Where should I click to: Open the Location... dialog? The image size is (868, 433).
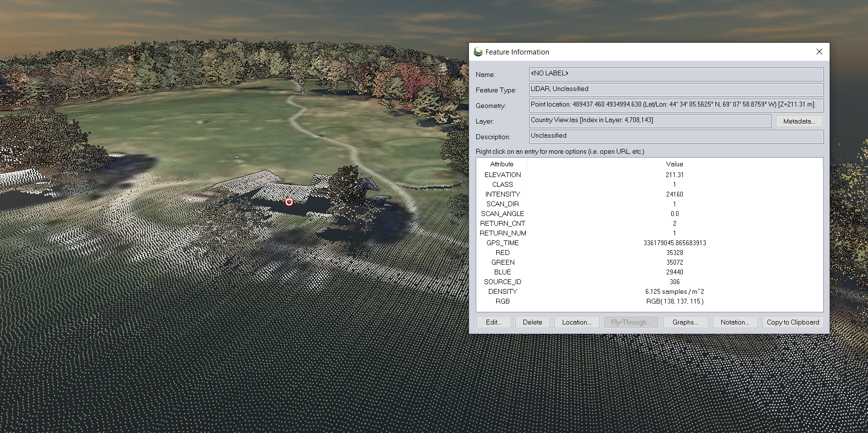(x=576, y=322)
